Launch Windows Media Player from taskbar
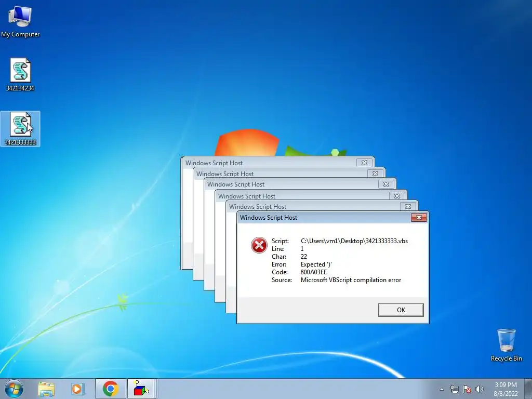532x399 pixels. pyautogui.click(x=77, y=389)
